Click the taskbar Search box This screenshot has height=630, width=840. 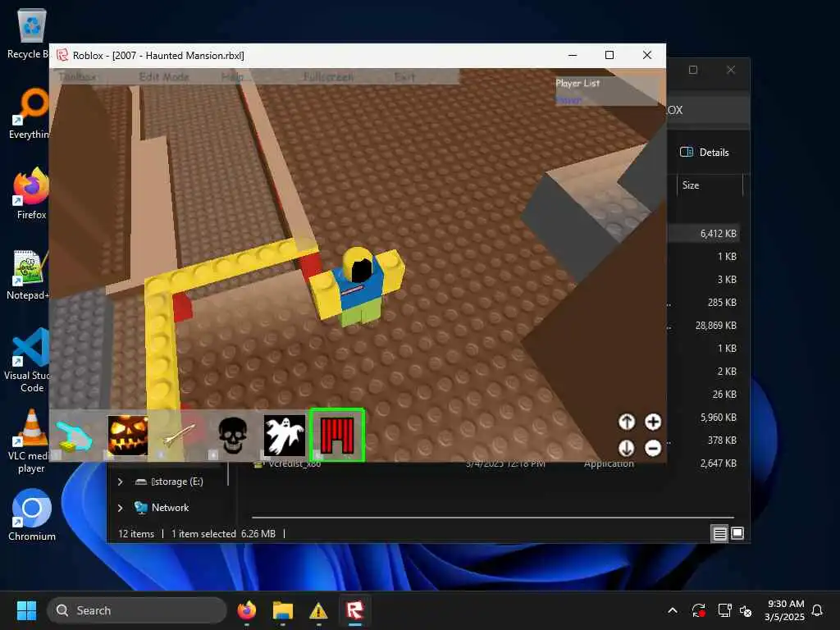(137, 610)
